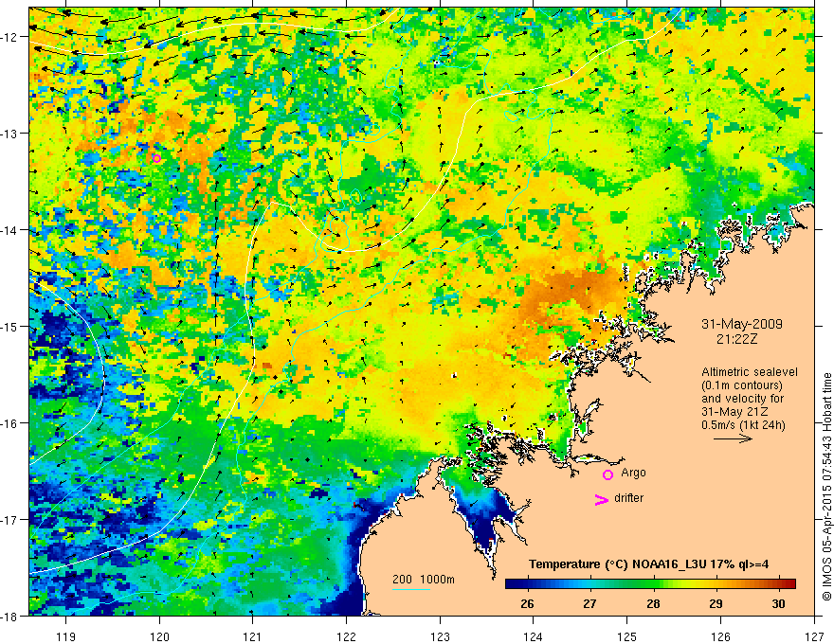Click the longitude 122 axis label
The width and height of the screenshot is (834, 644).
tap(346, 636)
